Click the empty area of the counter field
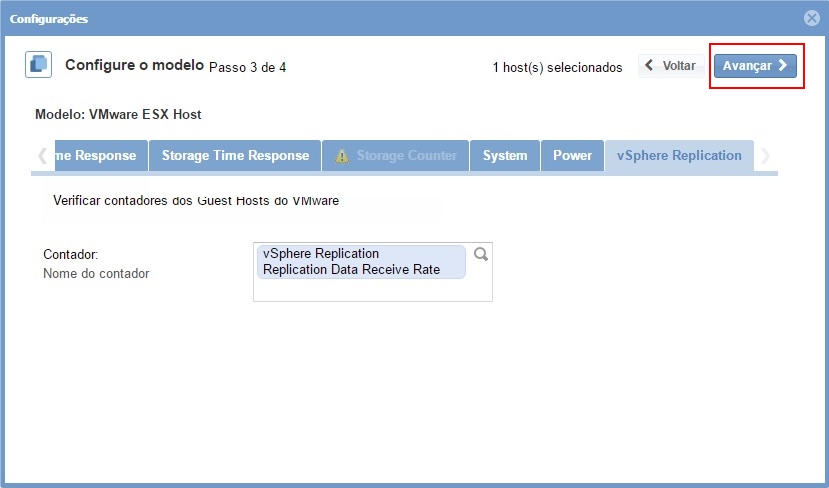The height and width of the screenshot is (488, 829). pyautogui.click(x=372, y=289)
